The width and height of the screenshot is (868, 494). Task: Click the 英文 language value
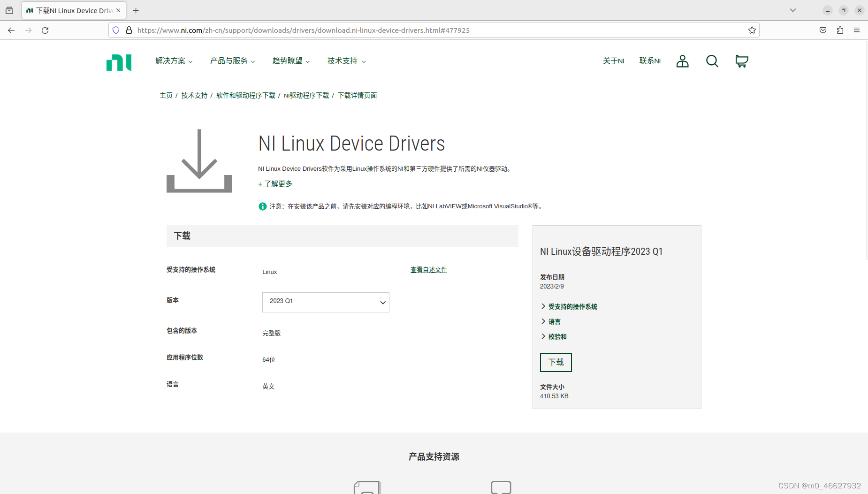click(x=268, y=387)
